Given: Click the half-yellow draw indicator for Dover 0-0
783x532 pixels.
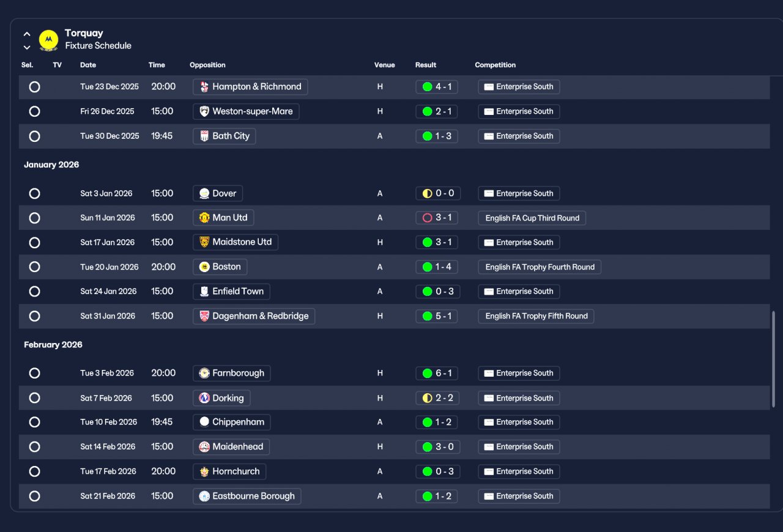Looking at the screenshot, I should tap(427, 194).
